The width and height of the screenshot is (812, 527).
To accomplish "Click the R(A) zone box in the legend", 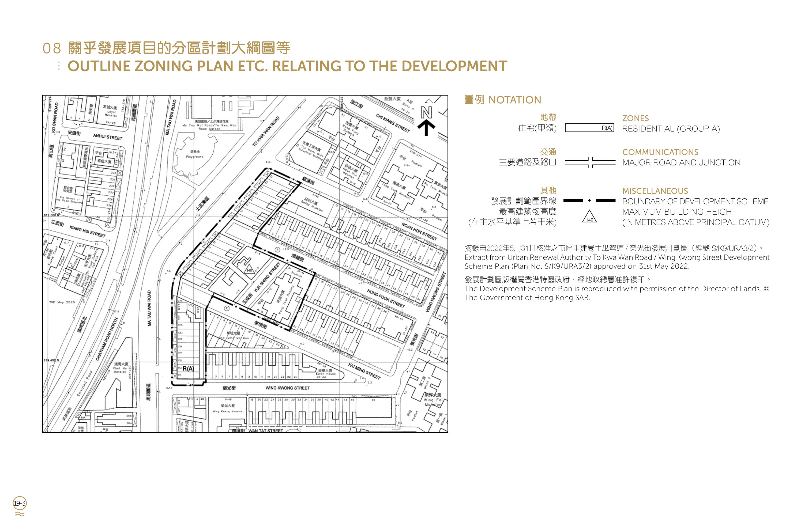I will tap(589, 128).
